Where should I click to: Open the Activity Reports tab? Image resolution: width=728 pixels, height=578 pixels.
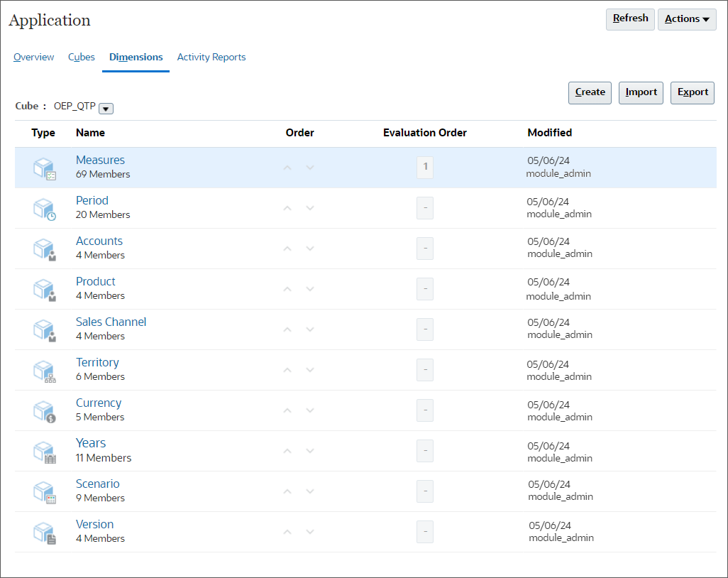211,57
